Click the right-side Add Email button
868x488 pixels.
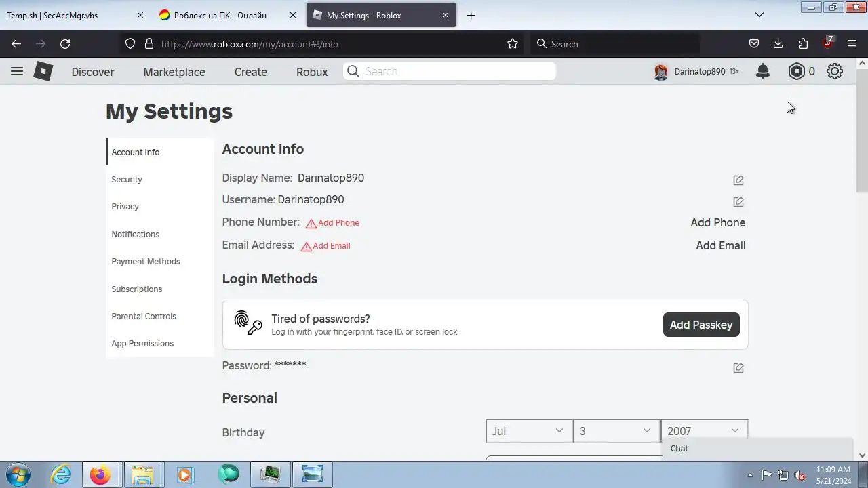tap(720, 245)
